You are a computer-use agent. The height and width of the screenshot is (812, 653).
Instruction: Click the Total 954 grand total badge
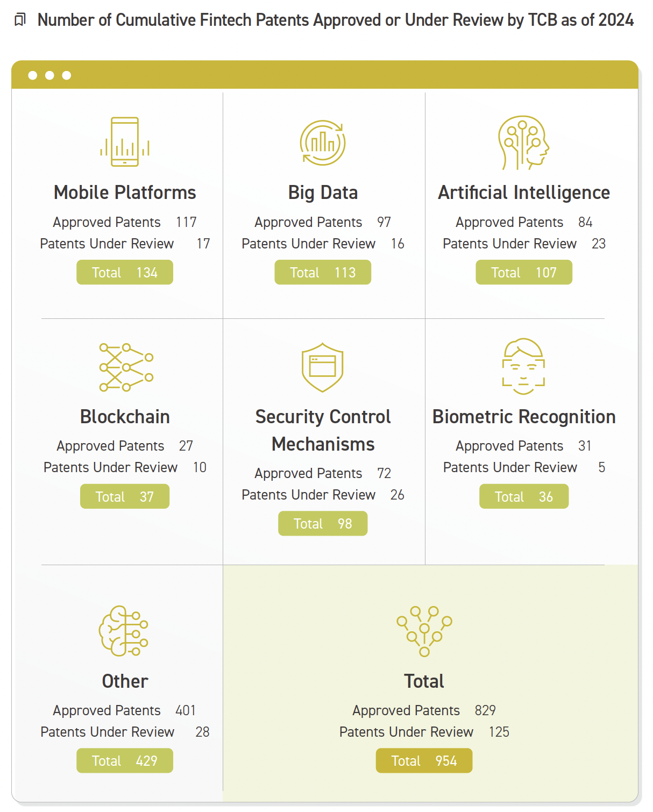pyautogui.click(x=424, y=760)
